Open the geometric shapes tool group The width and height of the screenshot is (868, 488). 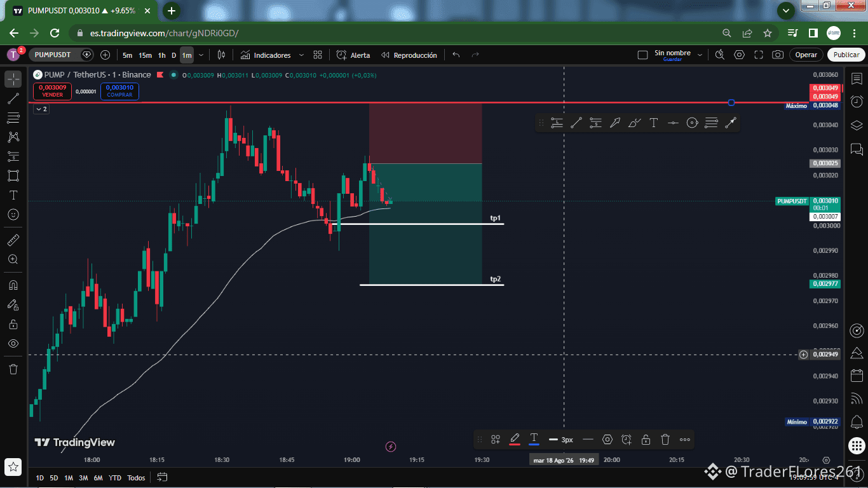pyautogui.click(x=13, y=175)
